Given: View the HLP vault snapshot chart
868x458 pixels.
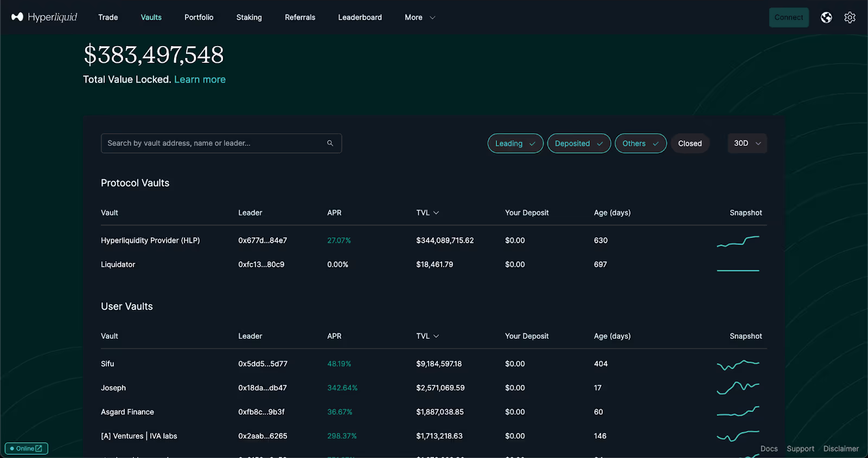Looking at the screenshot, I should (x=738, y=241).
